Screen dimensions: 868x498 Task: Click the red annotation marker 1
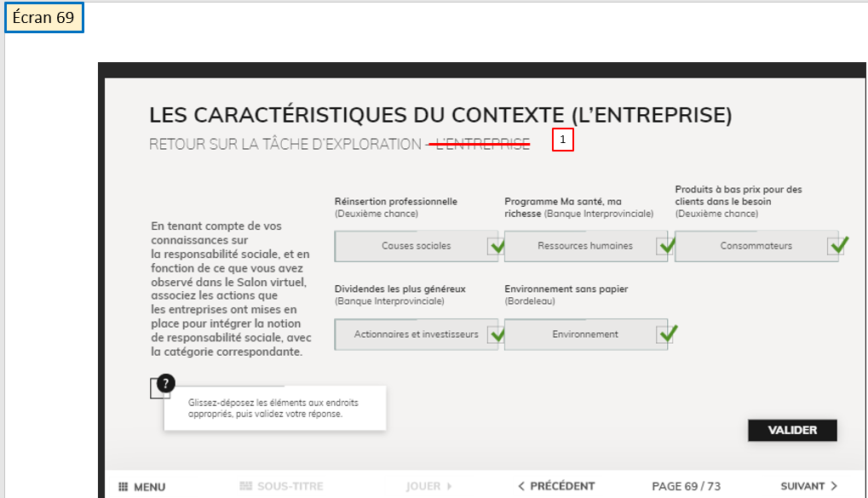pos(563,140)
